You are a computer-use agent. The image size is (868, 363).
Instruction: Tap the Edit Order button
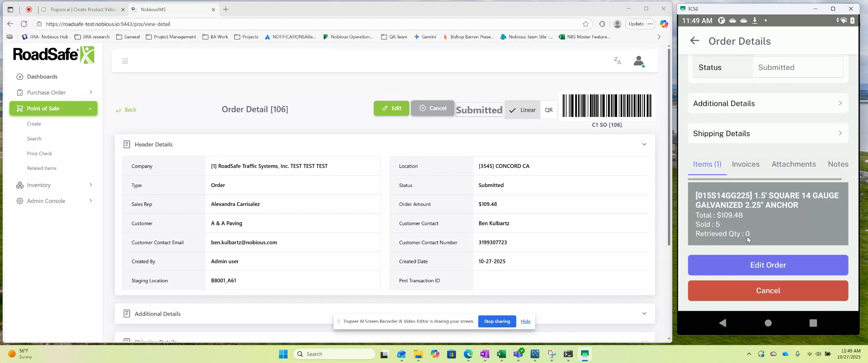click(768, 265)
